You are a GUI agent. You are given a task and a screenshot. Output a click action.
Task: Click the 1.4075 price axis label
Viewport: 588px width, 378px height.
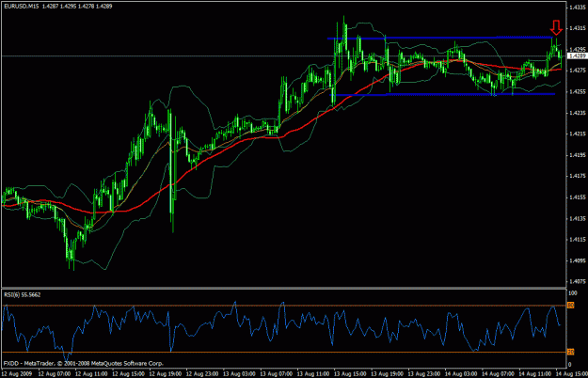click(x=577, y=281)
